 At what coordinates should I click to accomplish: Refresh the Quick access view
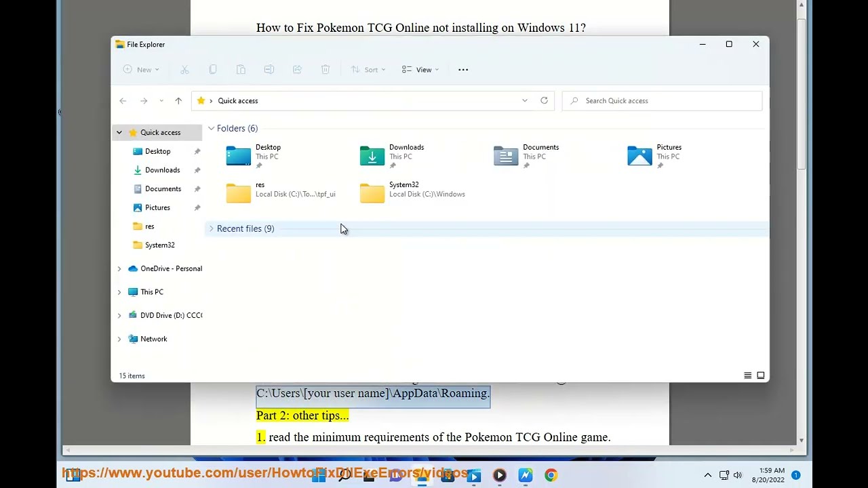(x=544, y=101)
